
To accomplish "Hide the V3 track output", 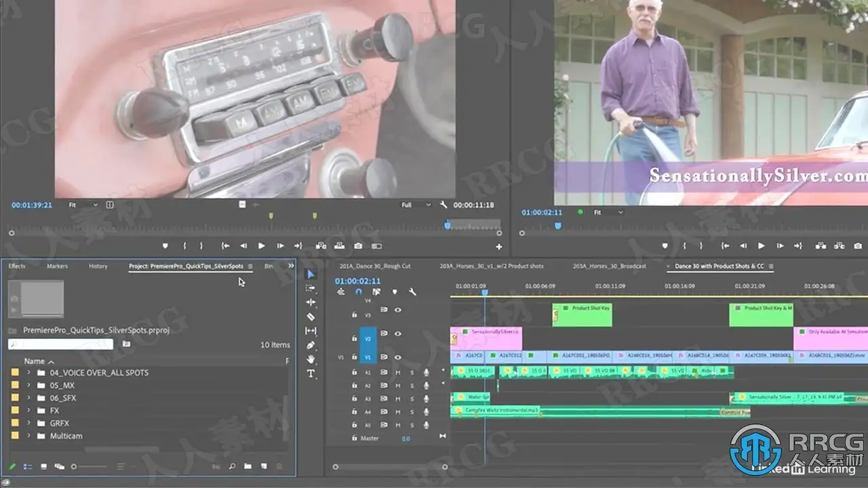I will click(398, 310).
